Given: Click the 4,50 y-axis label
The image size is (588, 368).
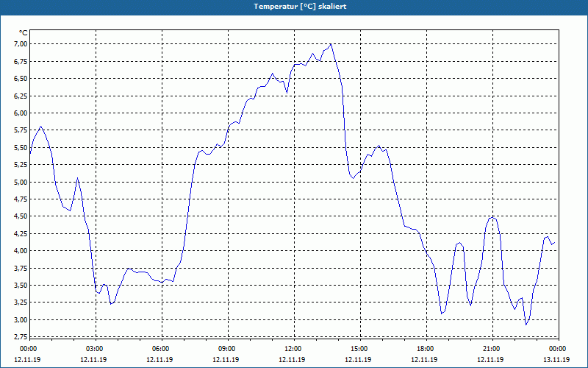Looking at the screenshot, I should [21, 216].
